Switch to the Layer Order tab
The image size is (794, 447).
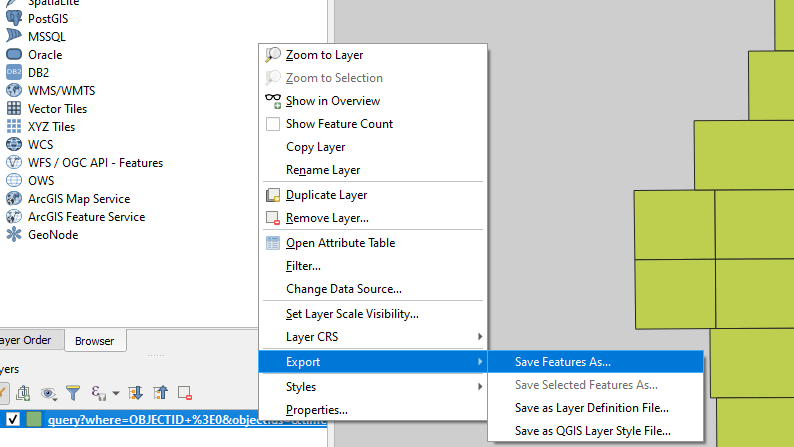point(30,340)
